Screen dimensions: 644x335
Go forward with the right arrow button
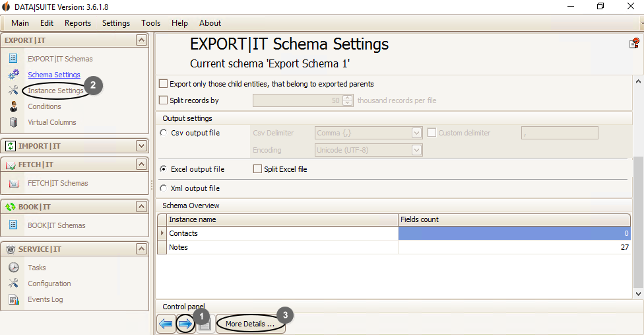pyautogui.click(x=185, y=324)
